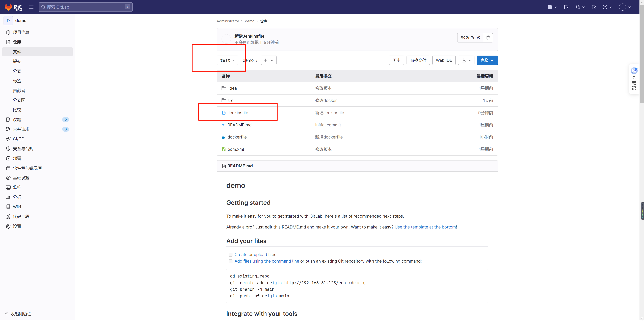644x321 pixels.
Task: Open the to-do list icon
Action: [x=594, y=7]
